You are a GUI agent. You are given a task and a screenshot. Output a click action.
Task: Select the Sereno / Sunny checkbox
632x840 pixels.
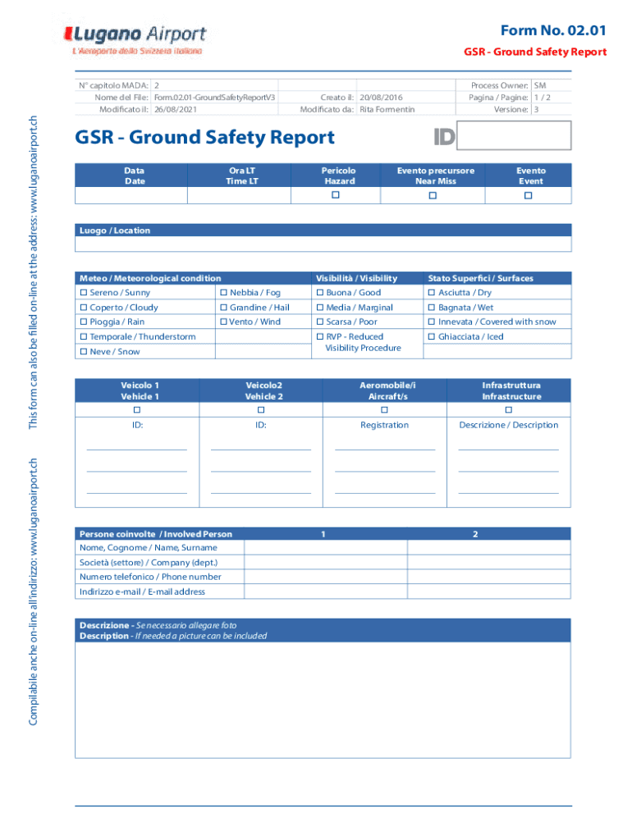(x=84, y=293)
